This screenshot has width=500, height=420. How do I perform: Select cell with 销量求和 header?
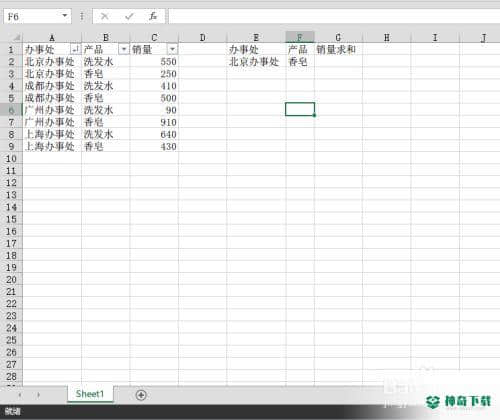click(x=338, y=50)
